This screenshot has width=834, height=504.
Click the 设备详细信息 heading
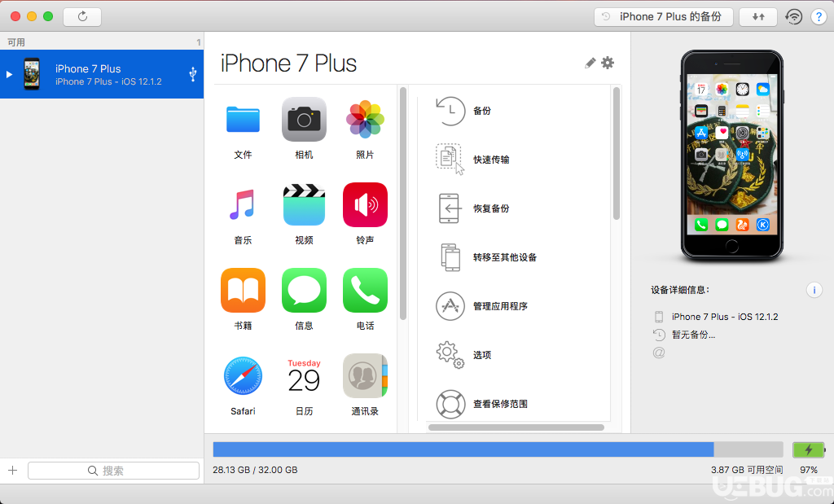tap(680, 290)
